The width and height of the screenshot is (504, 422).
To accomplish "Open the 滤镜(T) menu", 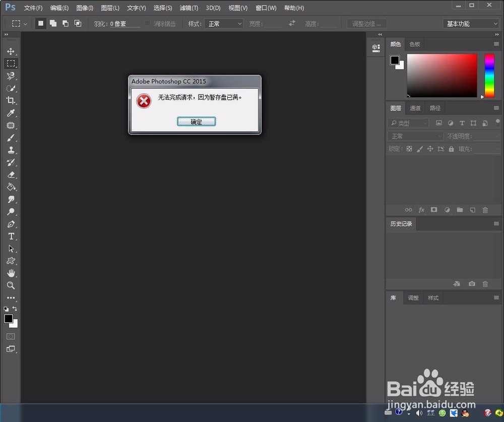I will pos(188,8).
